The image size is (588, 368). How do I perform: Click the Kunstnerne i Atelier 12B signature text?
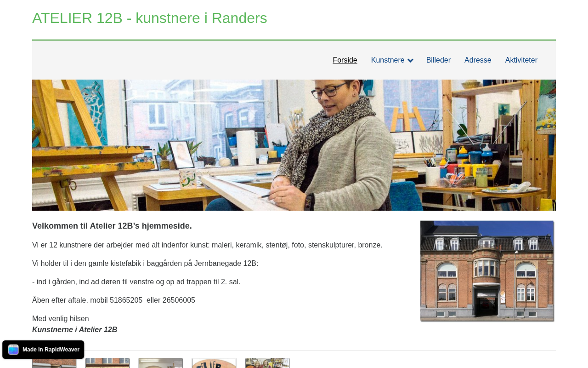pyautogui.click(x=74, y=330)
